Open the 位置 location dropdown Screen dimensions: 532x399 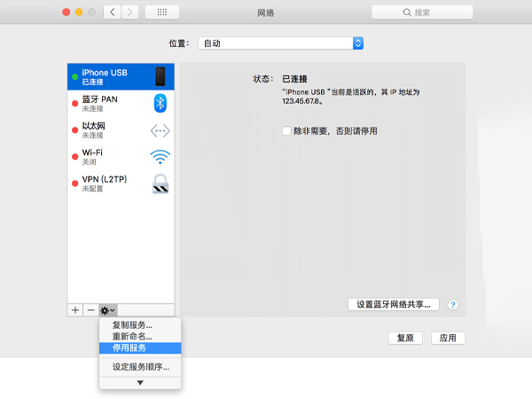(x=281, y=43)
